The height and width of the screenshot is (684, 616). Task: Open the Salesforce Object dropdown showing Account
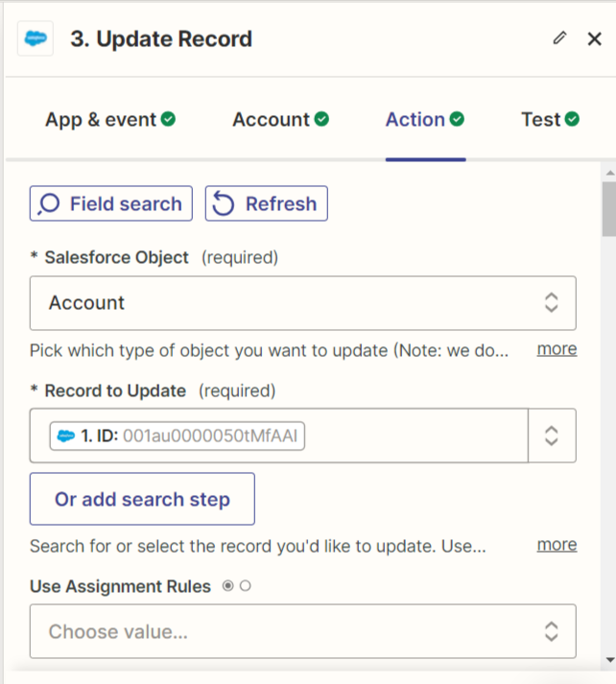point(303,303)
